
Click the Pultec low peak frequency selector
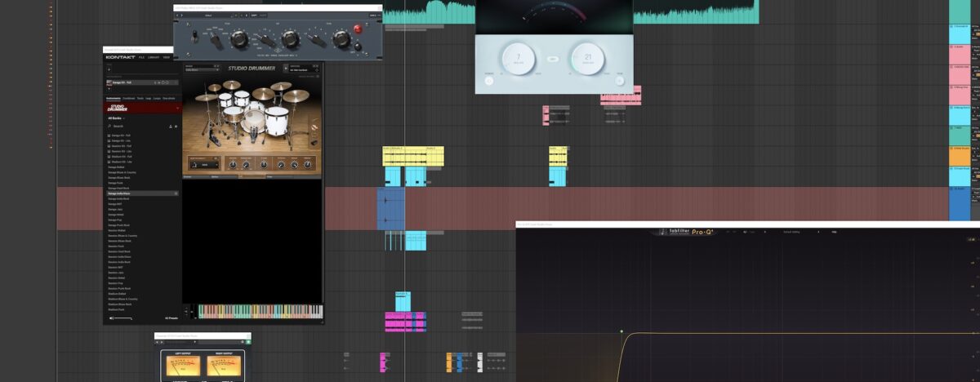tap(216, 39)
